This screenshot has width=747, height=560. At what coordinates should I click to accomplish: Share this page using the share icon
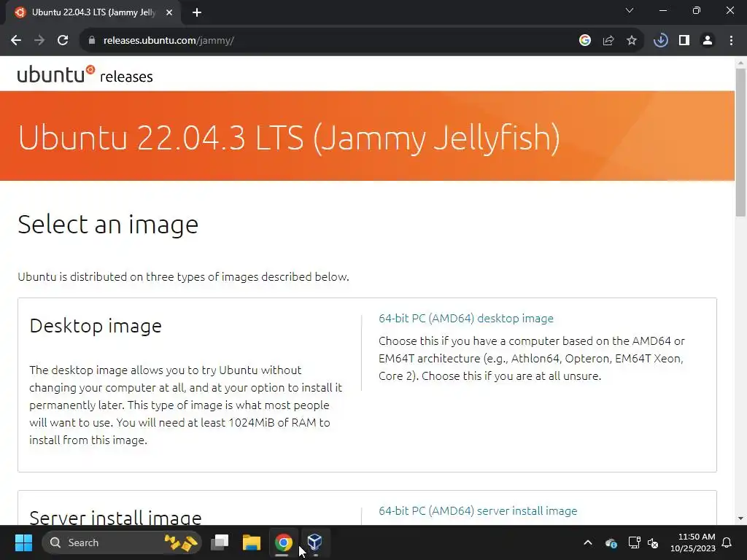point(608,41)
